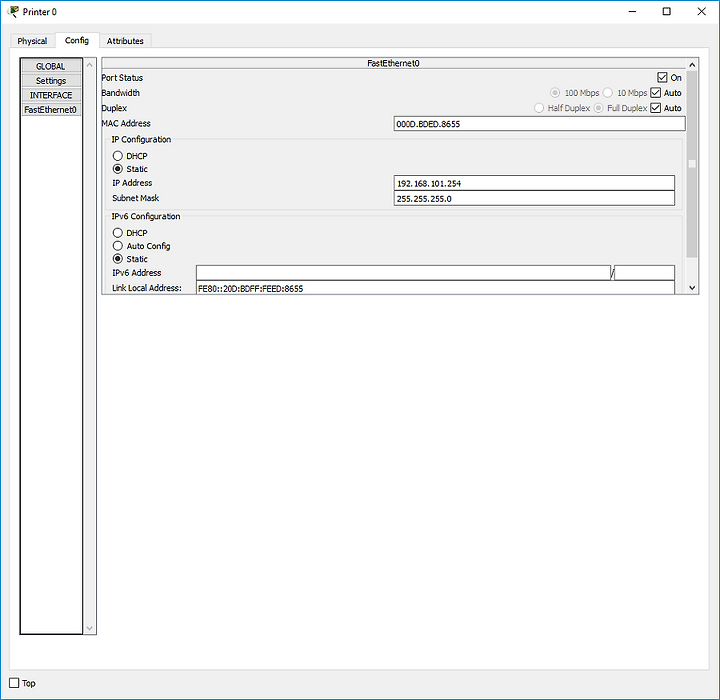This screenshot has width=720, height=700.
Task: Click the sidebar scroll-down arrow
Action: (x=90, y=628)
